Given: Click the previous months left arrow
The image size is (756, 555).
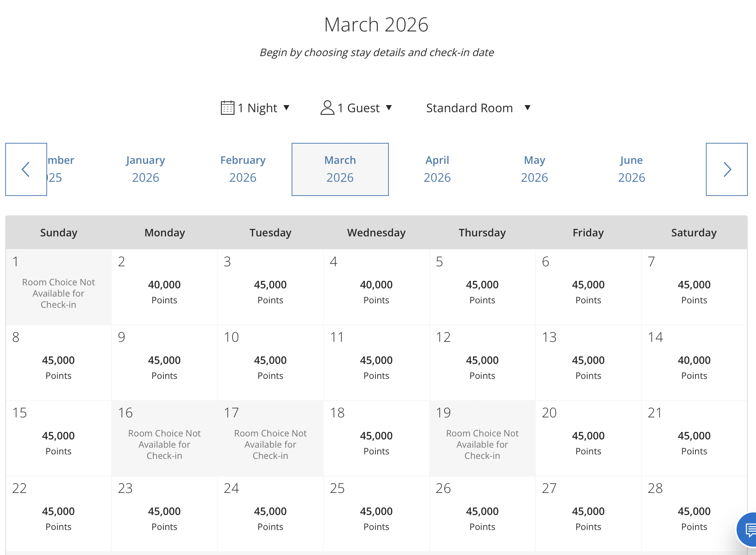Looking at the screenshot, I should (26, 169).
